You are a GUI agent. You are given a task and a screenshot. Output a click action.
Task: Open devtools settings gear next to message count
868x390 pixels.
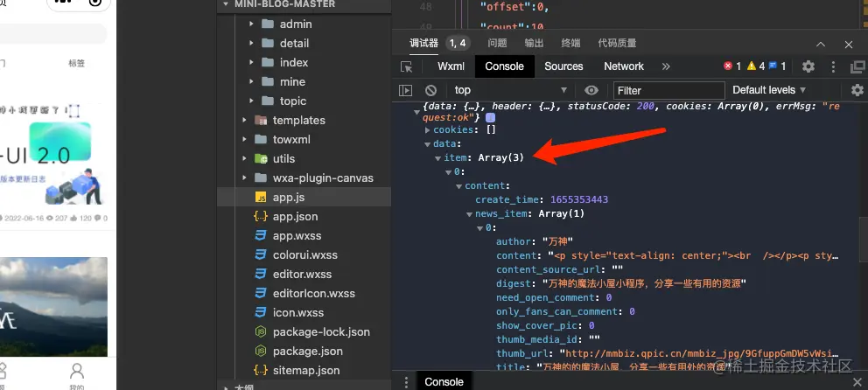pos(808,66)
